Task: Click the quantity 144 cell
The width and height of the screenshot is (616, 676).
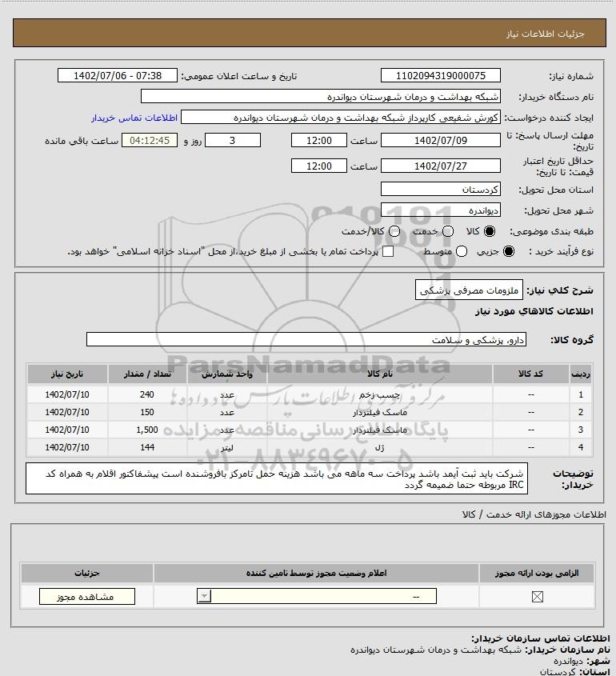Action: pyautogui.click(x=147, y=447)
